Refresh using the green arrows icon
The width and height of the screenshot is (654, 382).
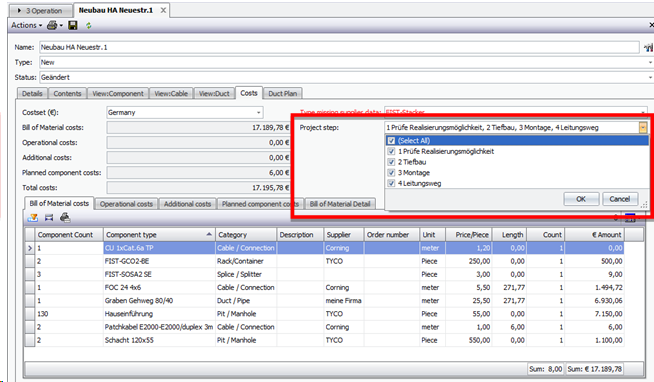coord(88,26)
